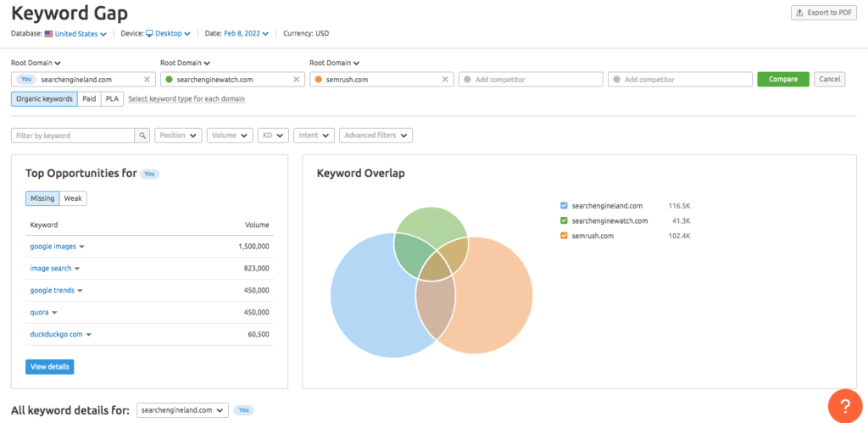Click the Filter by keyword input field

click(73, 136)
